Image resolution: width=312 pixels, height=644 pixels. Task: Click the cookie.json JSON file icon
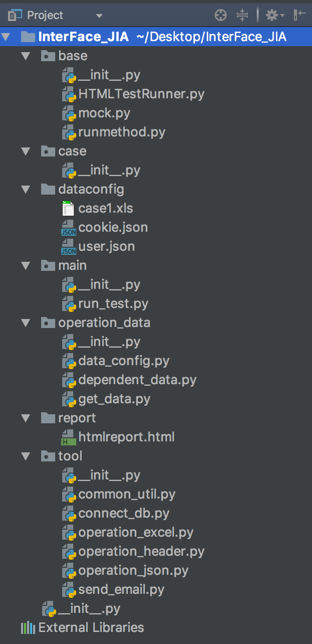68,227
